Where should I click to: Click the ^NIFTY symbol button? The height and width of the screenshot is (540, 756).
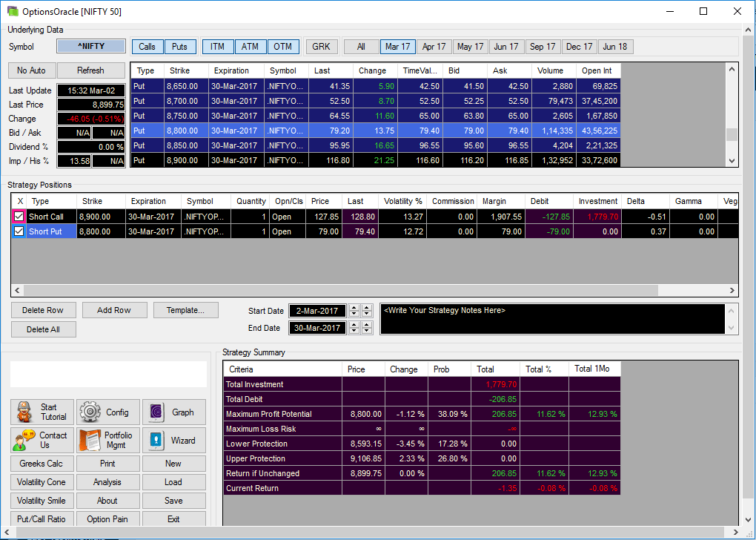pos(91,46)
